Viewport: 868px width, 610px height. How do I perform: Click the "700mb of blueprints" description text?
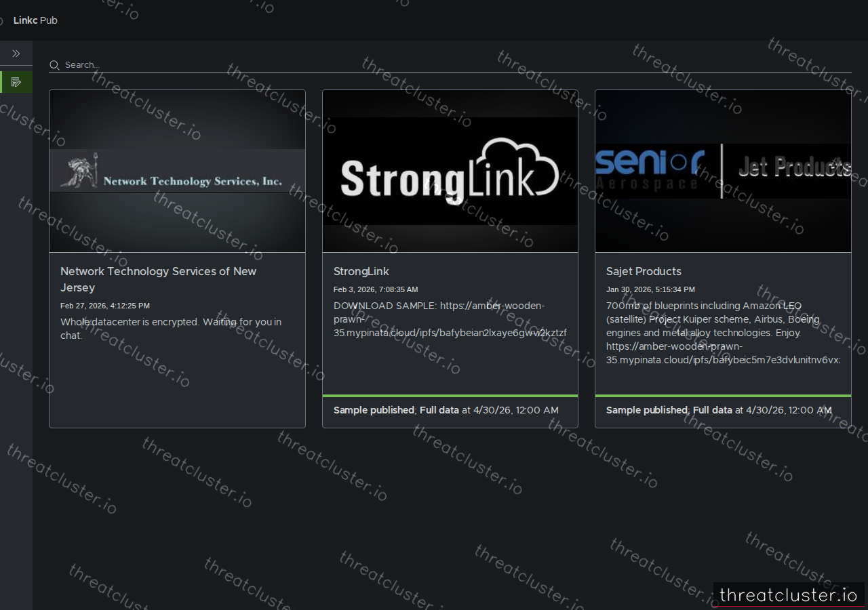[x=724, y=333]
